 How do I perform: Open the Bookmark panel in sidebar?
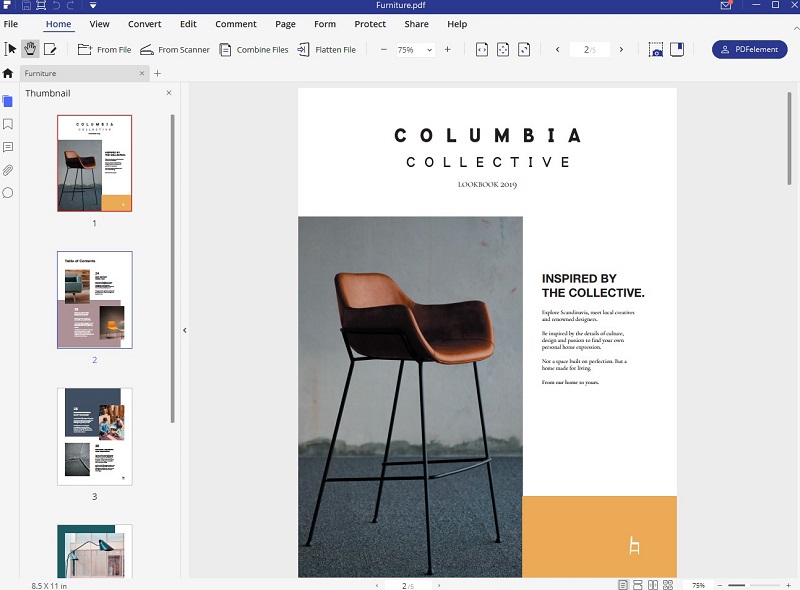[8, 124]
